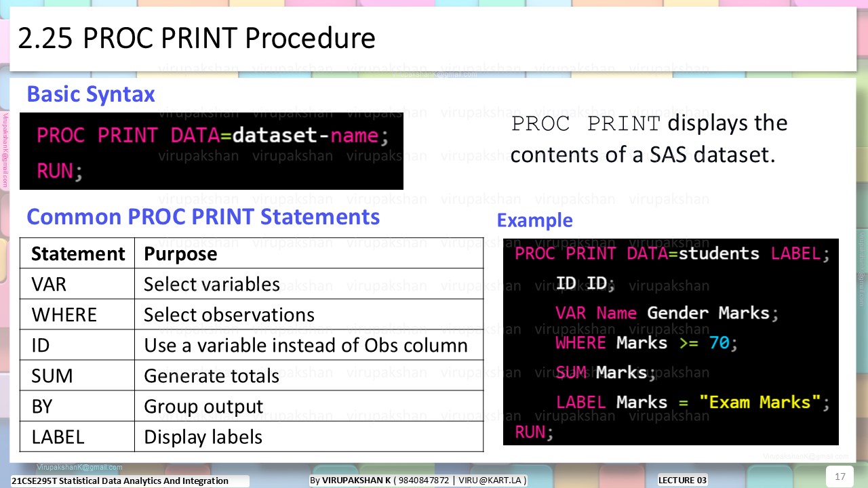Select the 'Common PROC PRINT Statements' heading

click(x=203, y=217)
